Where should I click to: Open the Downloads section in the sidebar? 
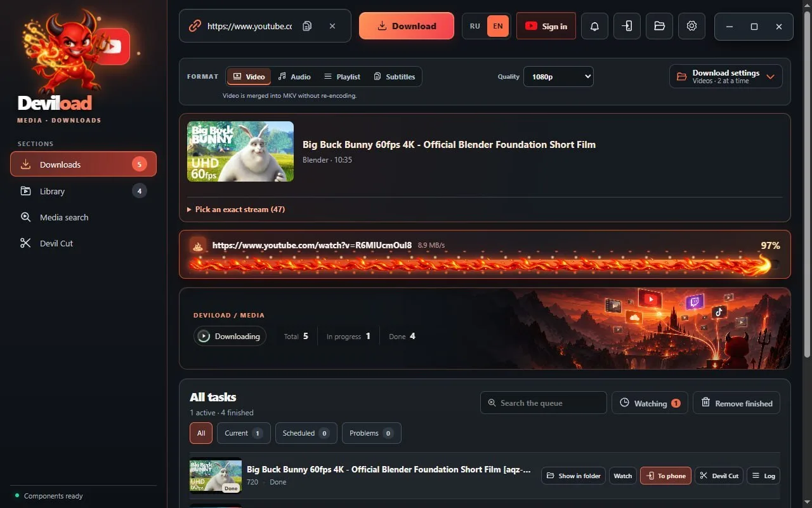point(83,164)
